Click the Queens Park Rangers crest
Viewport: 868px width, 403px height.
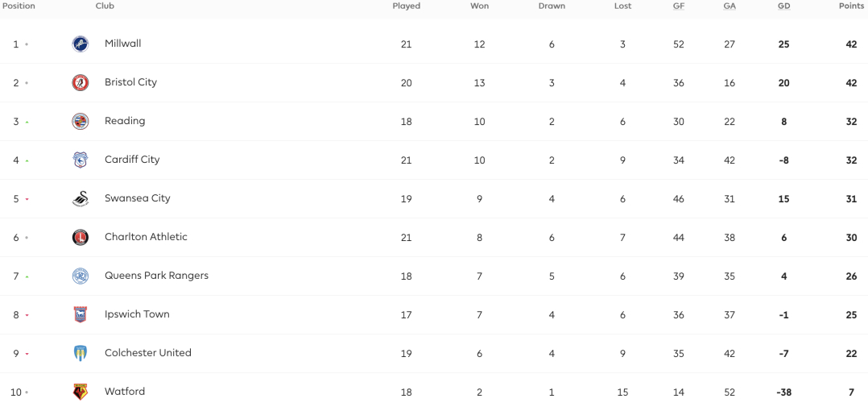tap(81, 276)
